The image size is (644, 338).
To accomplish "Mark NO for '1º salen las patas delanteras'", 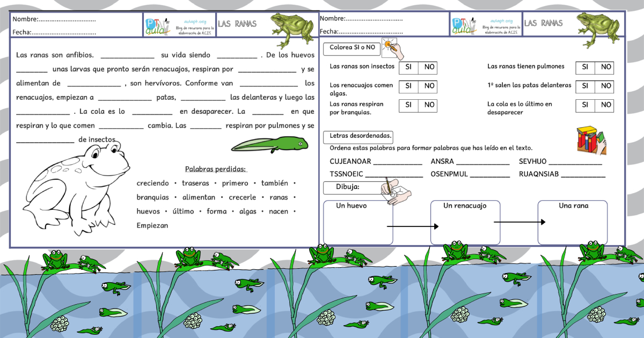I will click(x=604, y=86).
